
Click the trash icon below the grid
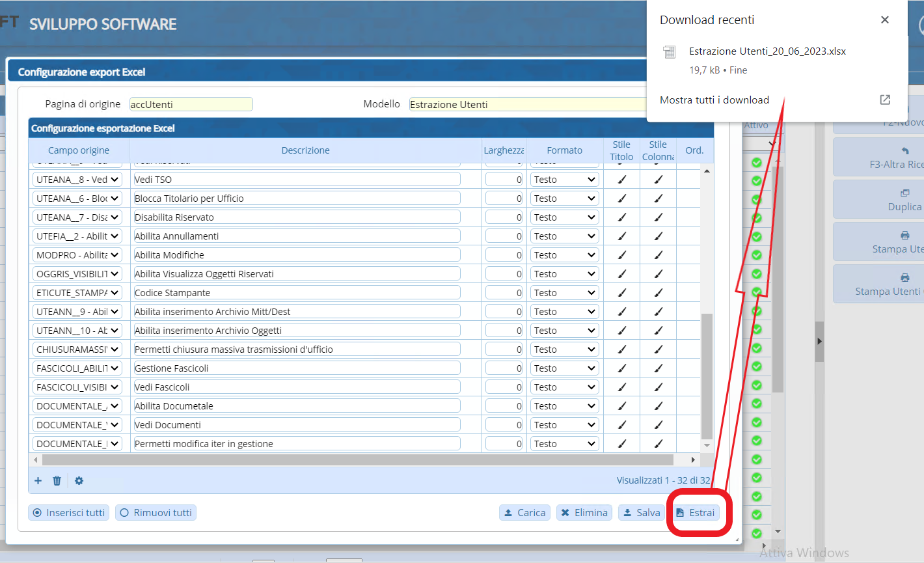pyautogui.click(x=57, y=480)
